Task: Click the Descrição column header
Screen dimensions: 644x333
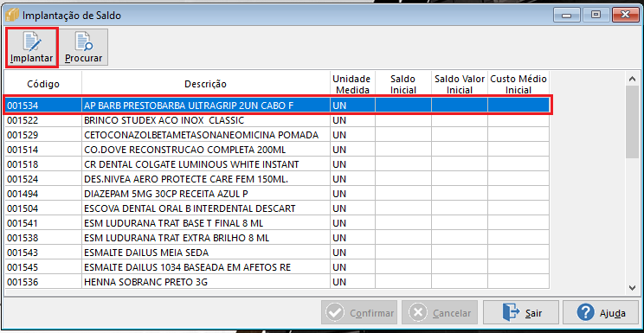Action: [x=205, y=84]
